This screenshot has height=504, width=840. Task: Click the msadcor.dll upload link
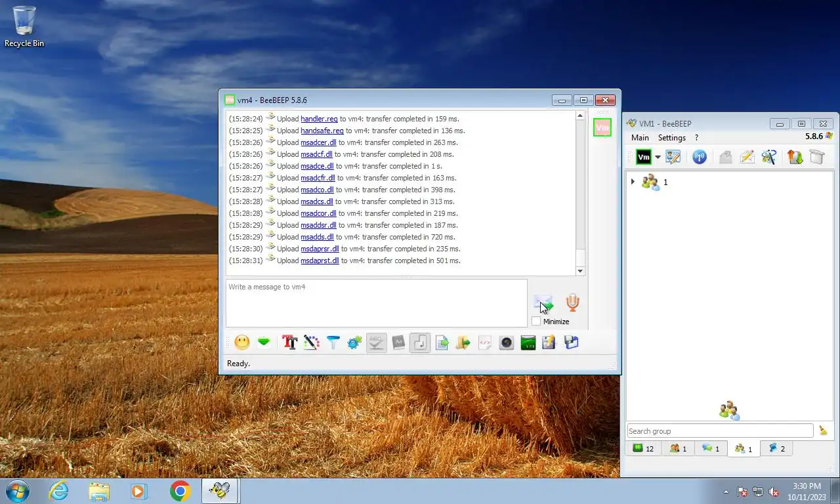tap(318, 213)
